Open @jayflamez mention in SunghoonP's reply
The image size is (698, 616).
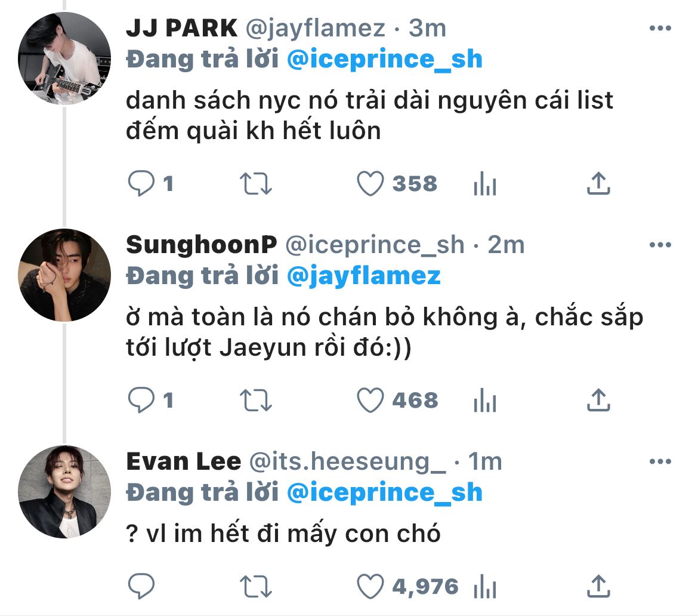[x=363, y=276]
